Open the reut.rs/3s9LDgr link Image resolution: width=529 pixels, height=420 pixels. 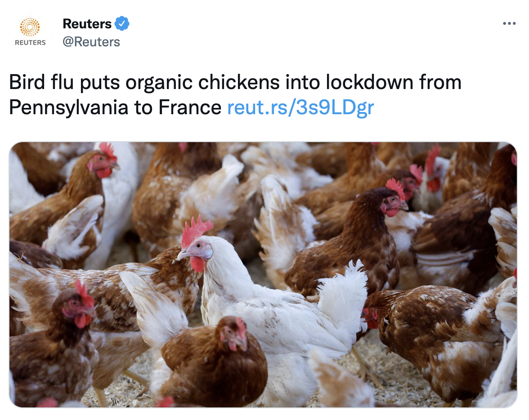click(300, 107)
